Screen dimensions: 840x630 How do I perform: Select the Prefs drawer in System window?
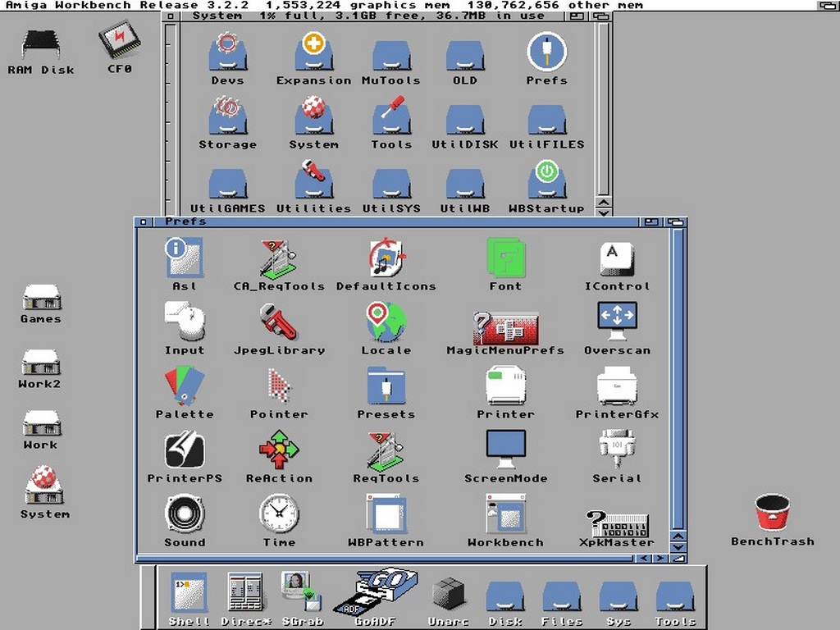546,52
